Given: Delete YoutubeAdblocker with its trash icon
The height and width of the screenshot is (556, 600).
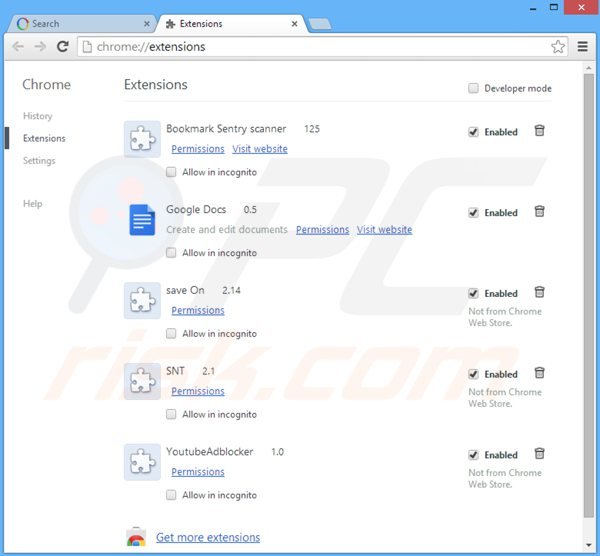Looking at the screenshot, I should pyautogui.click(x=539, y=454).
